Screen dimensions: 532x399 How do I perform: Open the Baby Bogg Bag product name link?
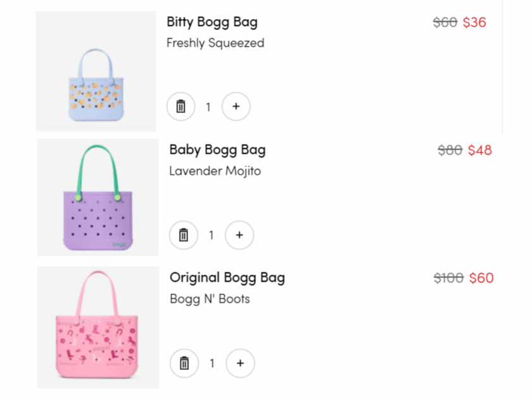[x=217, y=150]
